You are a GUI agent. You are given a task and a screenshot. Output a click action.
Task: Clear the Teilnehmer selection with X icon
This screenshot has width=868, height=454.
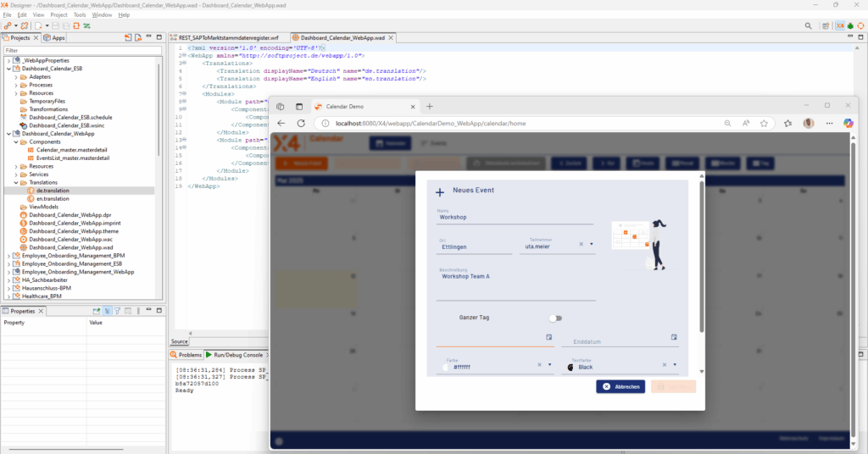tap(581, 244)
